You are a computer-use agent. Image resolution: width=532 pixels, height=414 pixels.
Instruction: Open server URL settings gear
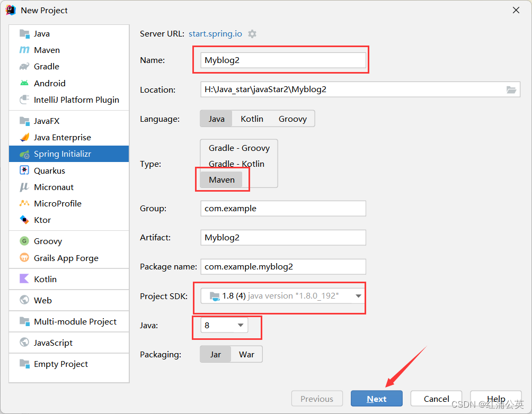(252, 34)
